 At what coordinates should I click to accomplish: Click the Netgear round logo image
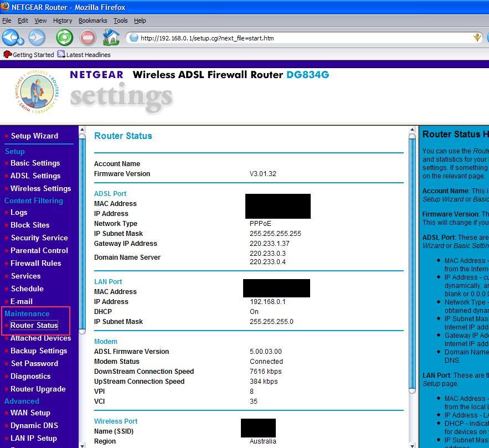pyautogui.click(x=37, y=91)
